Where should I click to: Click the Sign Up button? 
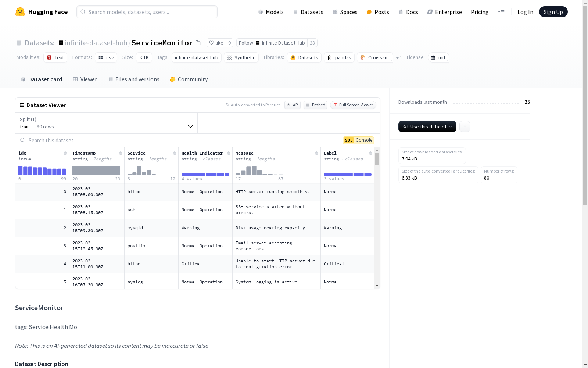(x=553, y=12)
